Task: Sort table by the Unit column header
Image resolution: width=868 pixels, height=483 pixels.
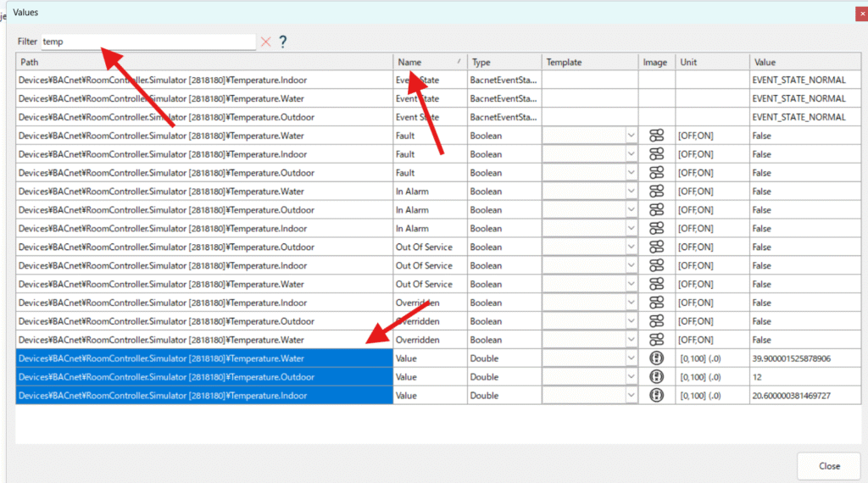Action: 712,62
